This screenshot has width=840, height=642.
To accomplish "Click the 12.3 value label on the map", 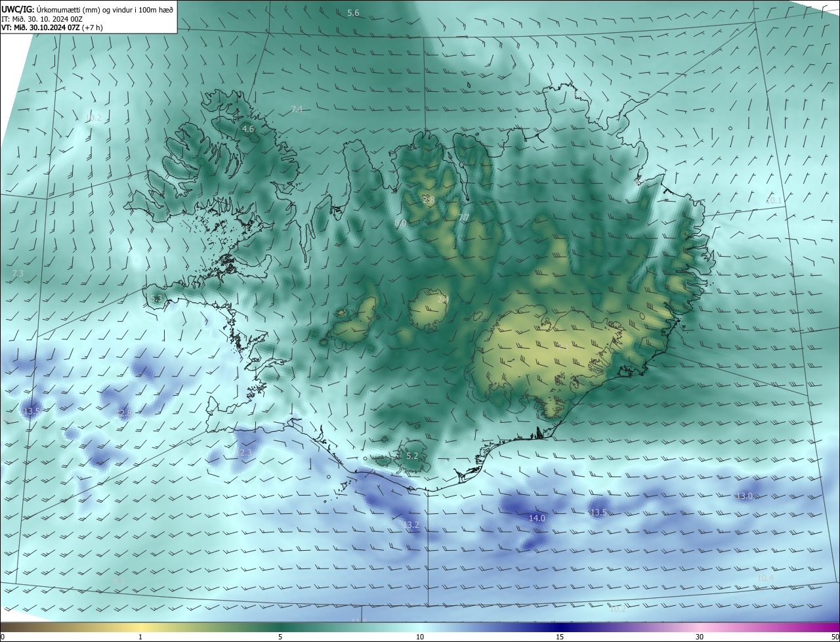I will [x=244, y=453].
